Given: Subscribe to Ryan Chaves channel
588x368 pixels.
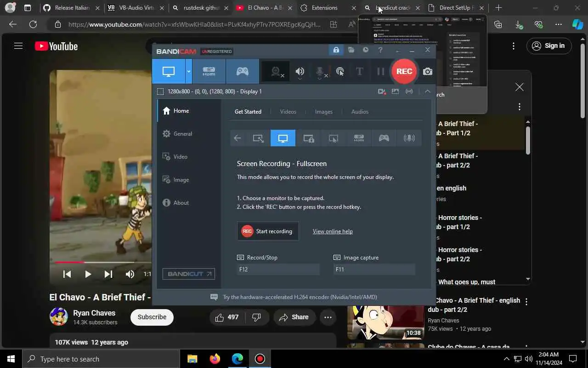Looking at the screenshot, I should point(152,317).
